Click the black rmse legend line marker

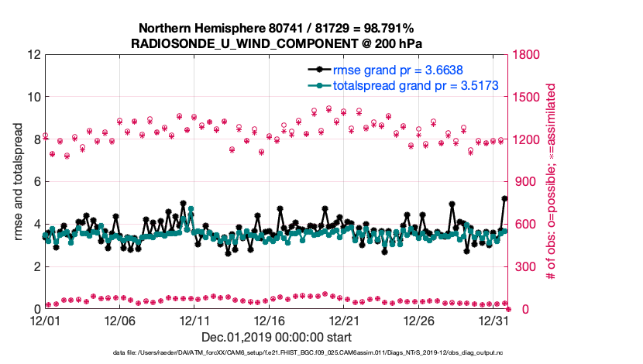[x=309, y=70]
